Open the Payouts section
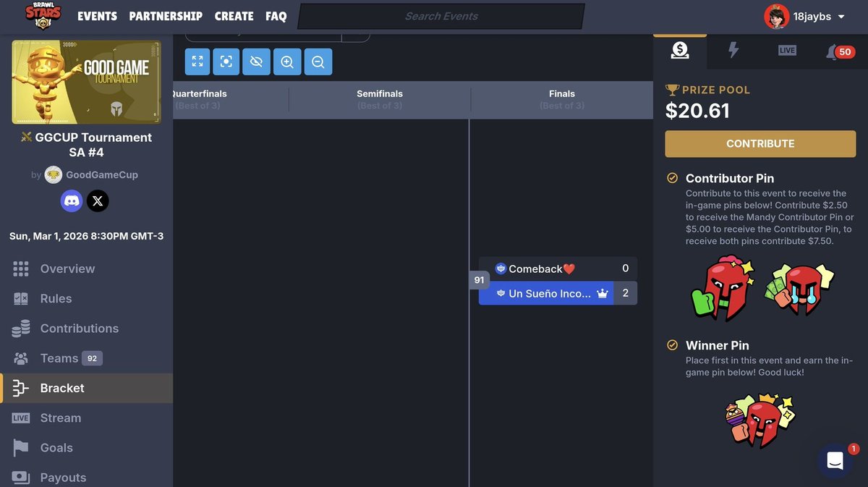Image resolution: width=868 pixels, height=487 pixels. coord(86,476)
